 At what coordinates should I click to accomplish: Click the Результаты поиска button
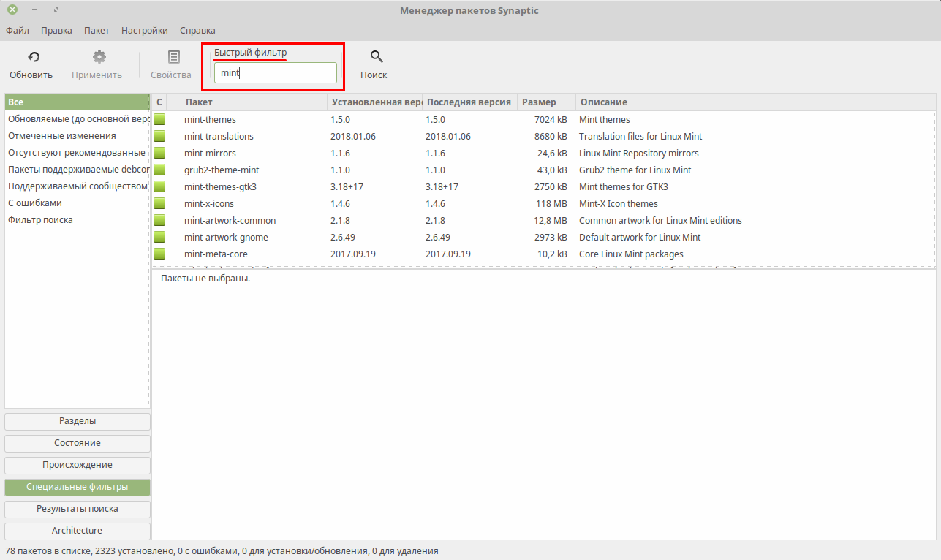coord(78,509)
